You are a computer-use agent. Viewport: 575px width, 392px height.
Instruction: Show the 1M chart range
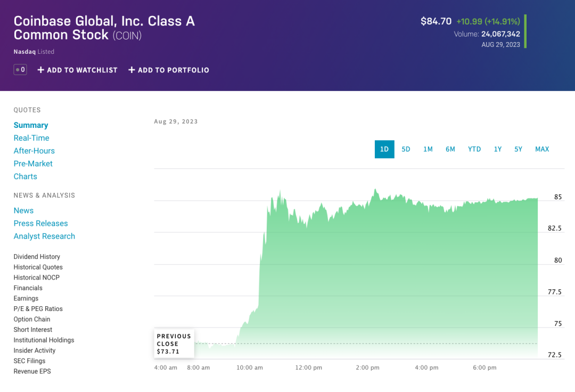428,149
